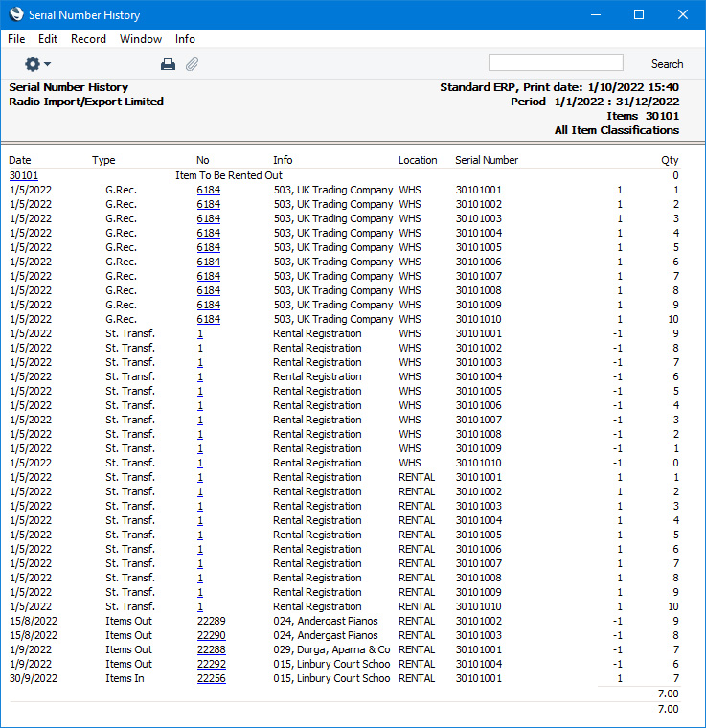Screen dimensions: 706x728
Task: Open the Edit menu
Action: tap(48, 39)
